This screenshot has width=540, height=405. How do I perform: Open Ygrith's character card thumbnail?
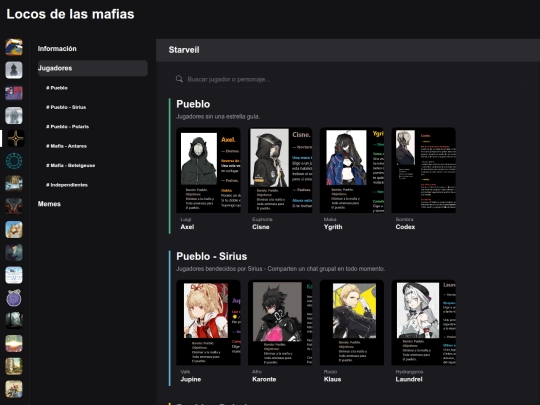coord(352,170)
